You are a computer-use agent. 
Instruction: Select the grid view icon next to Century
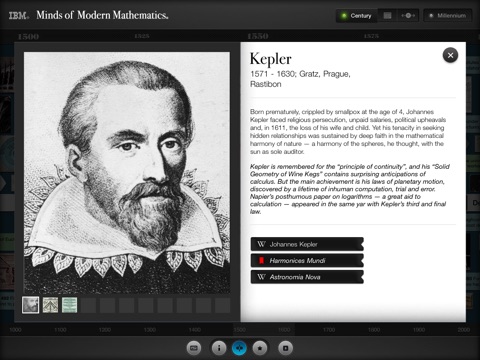(x=387, y=16)
